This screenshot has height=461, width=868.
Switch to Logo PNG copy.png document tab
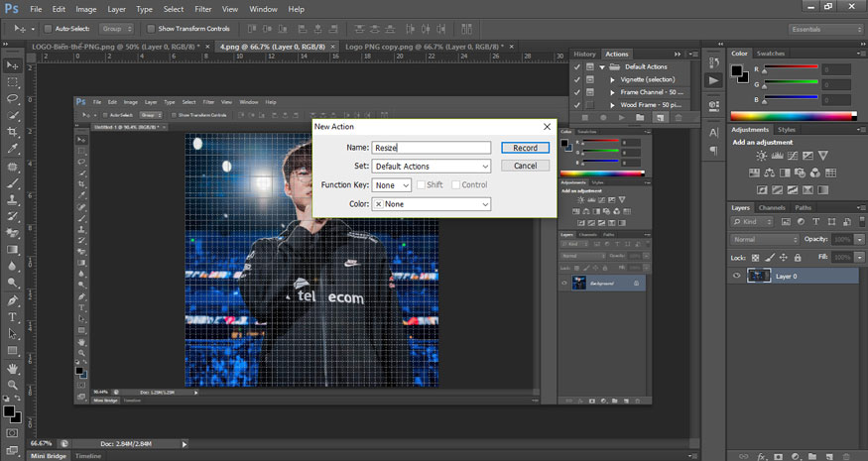425,47
